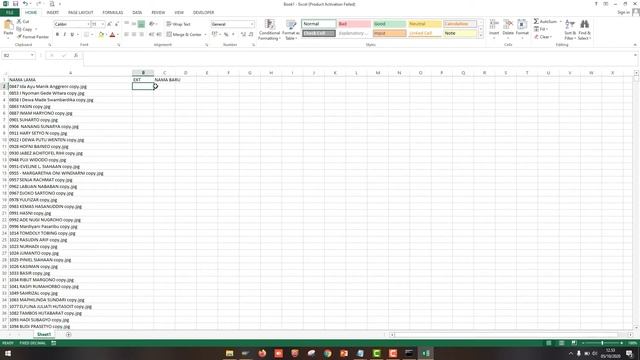Viewport: 640px width, 360px height.
Task: Open the FILE tab
Action: 9,12
